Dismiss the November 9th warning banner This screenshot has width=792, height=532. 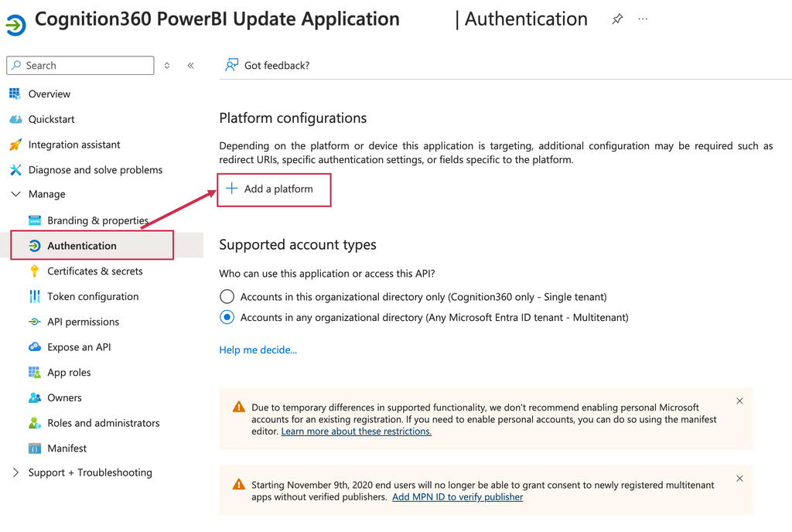pyautogui.click(x=739, y=479)
